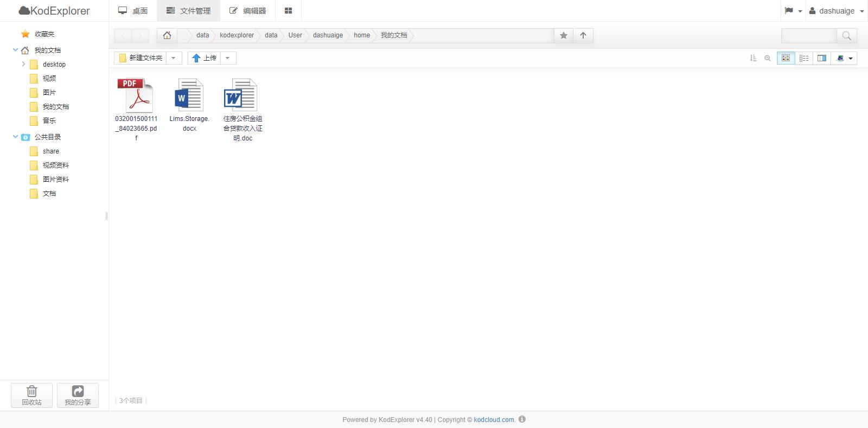The width and height of the screenshot is (868, 428).
Task: Open the 我的文档 subfolder under desktop
Action: coord(56,107)
